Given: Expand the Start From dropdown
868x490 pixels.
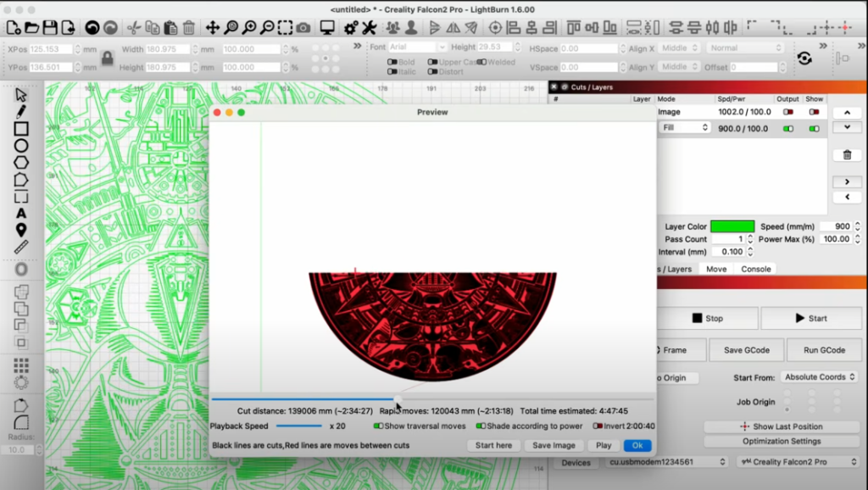Looking at the screenshot, I should 820,377.
